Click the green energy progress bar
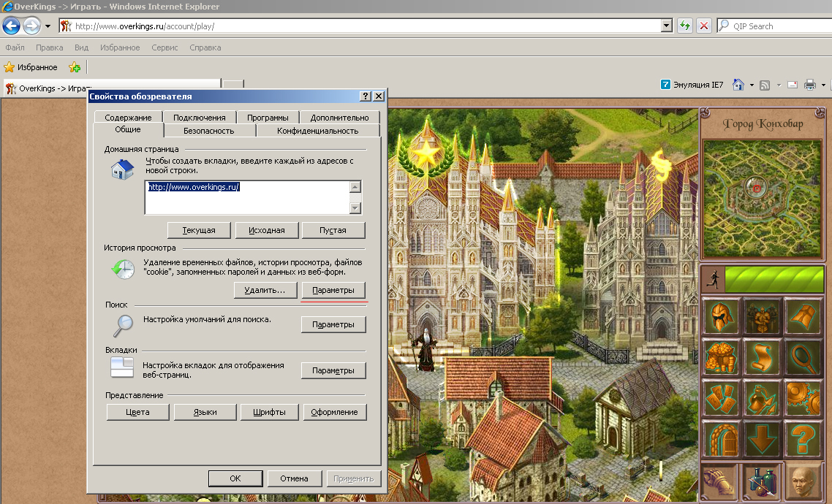832x504 pixels. (x=774, y=279)
